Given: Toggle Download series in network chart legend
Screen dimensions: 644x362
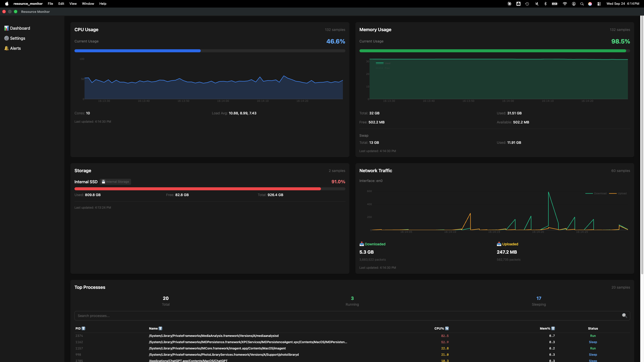Looking at the screenshot, I should coord(596,193).
